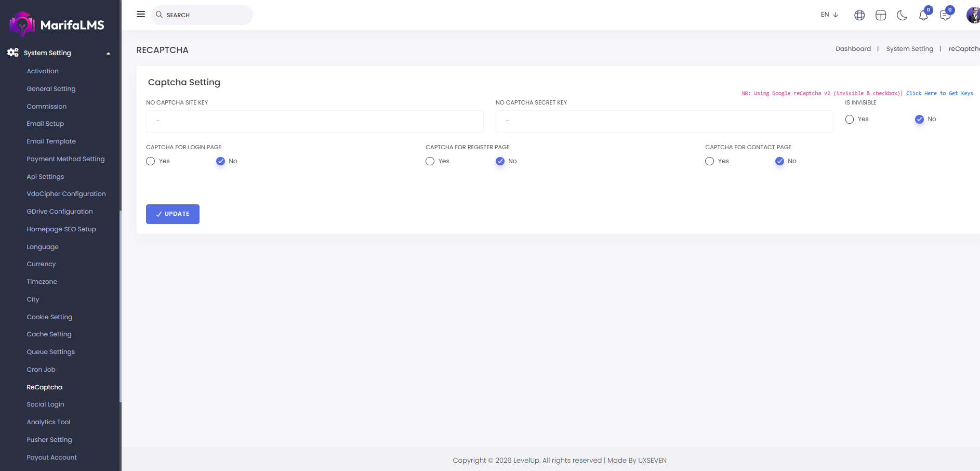Open Click Here to Get Keys link

[x=939, y=94]
